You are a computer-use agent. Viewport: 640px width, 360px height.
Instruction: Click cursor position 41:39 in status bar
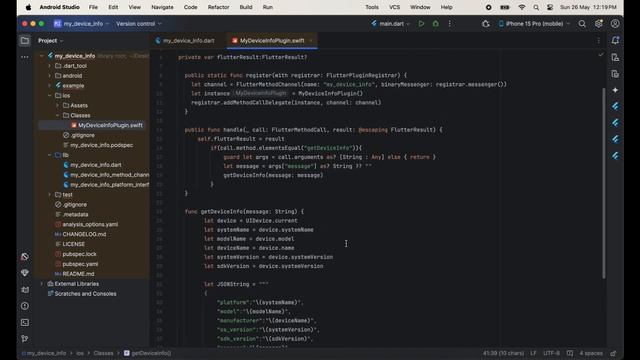pos(503,353)
